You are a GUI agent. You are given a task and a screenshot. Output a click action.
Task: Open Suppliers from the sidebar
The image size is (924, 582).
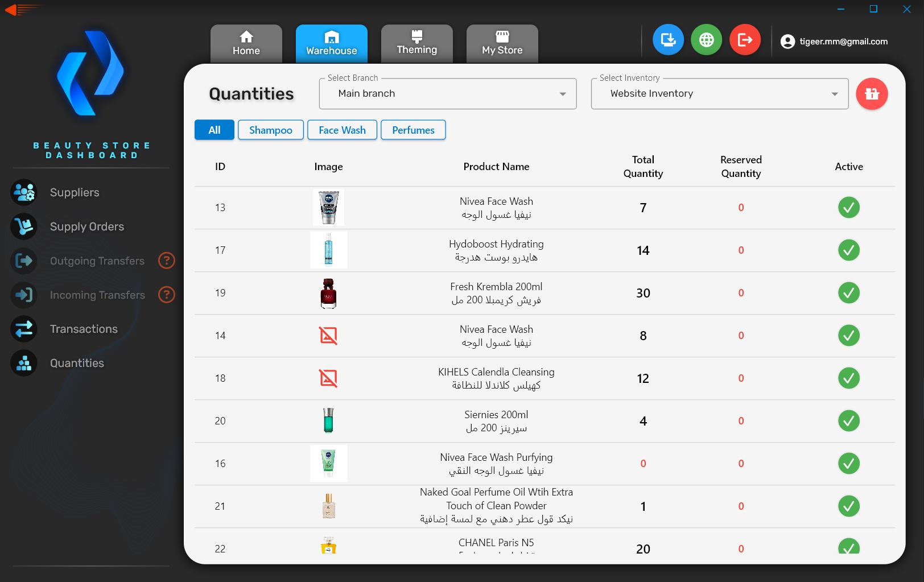[74, 192]
